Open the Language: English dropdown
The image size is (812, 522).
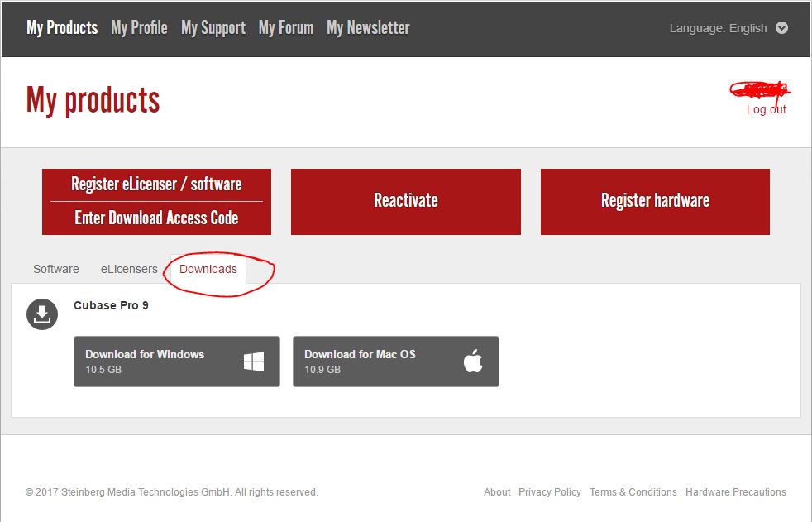click(x=719, y=28)
